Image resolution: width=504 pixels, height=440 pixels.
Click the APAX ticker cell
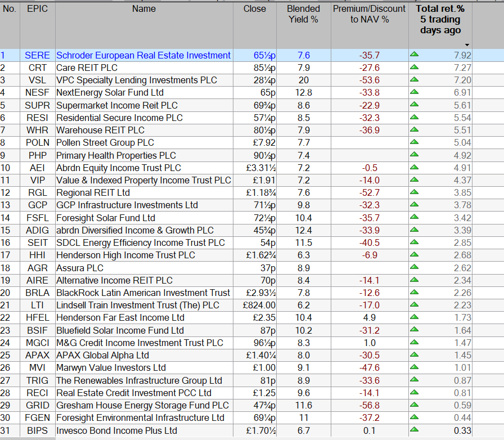coord(37,356)
